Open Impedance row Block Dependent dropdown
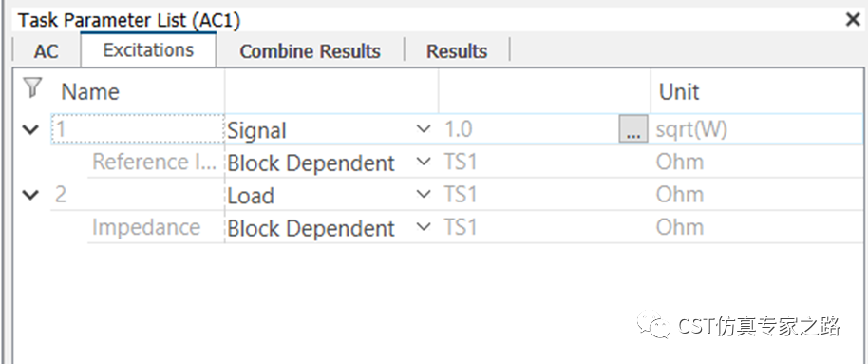The image size is (868, 364). tap(329, 228)
